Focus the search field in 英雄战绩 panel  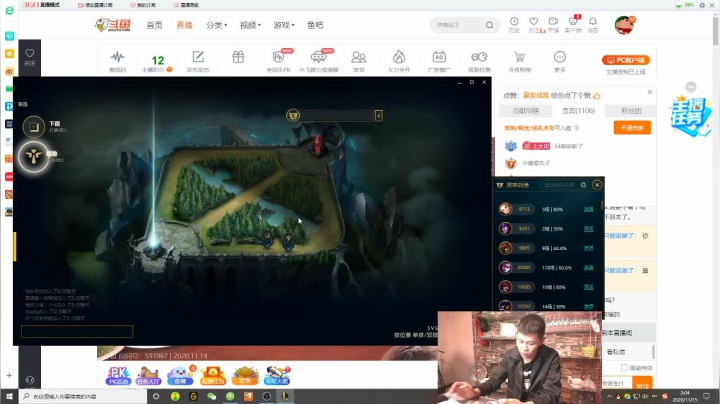[x=561, y=185]
